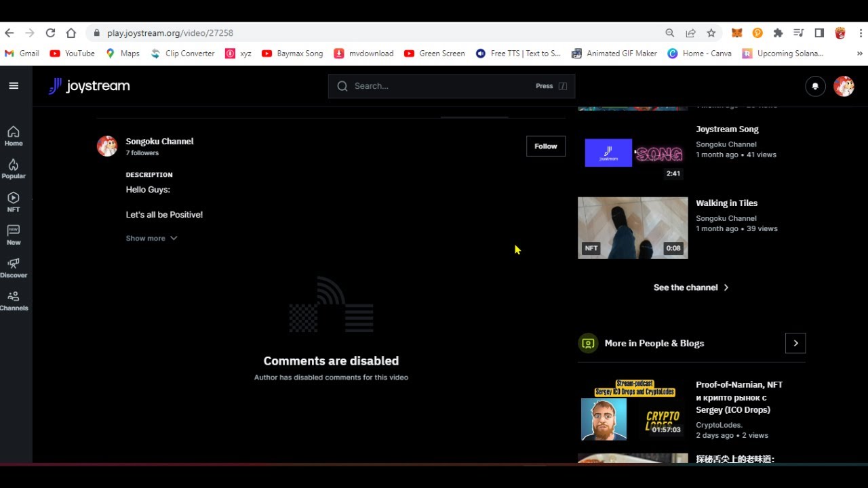The width and height of the screenshot is (868, 488).
Task: Open Free TTS bookmark
Action: pyautogui.click(x=518, y=53)
